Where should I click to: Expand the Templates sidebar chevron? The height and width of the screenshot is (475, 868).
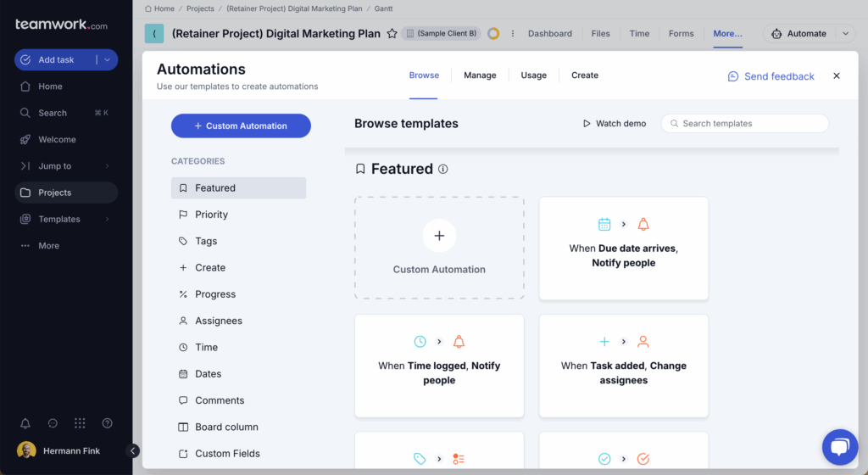click(108, 219)
